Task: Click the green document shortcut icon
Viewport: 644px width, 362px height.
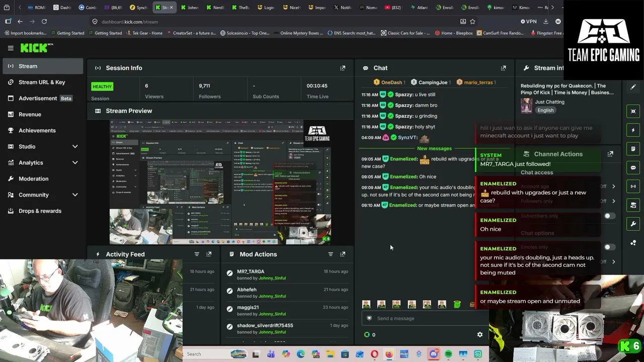Action: [x=633, y=149]
